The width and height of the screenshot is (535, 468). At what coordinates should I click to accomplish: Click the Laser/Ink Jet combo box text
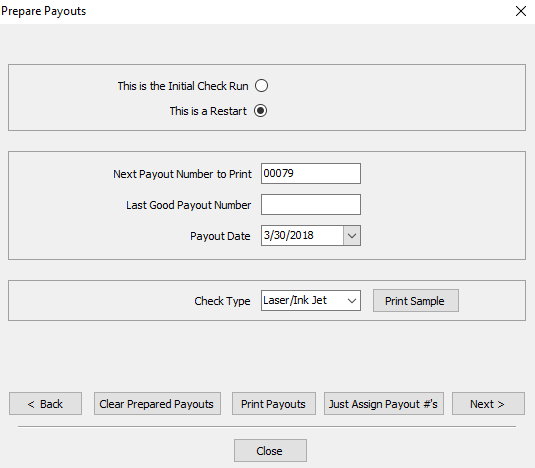pos(295,300)
